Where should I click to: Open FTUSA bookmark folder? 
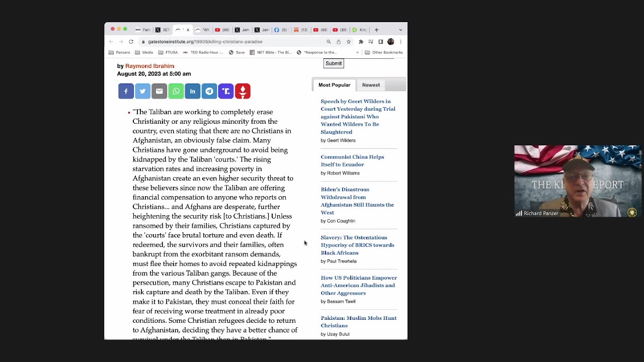click(168, 52)
